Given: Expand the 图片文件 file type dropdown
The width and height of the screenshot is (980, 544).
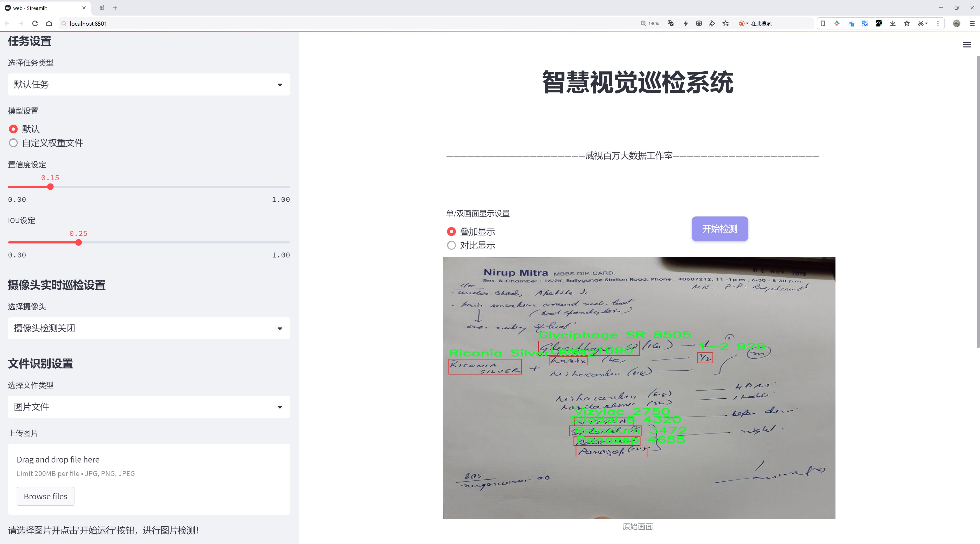Looking at the screenshot, I should (x=149, y=407).
